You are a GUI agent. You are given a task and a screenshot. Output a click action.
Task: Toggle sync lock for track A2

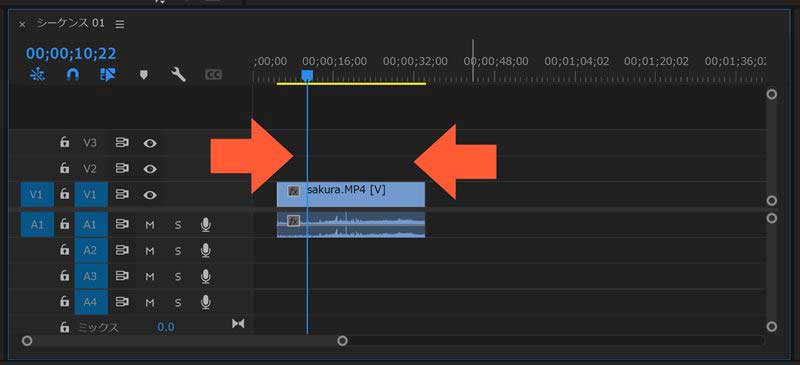coord(121,250)
